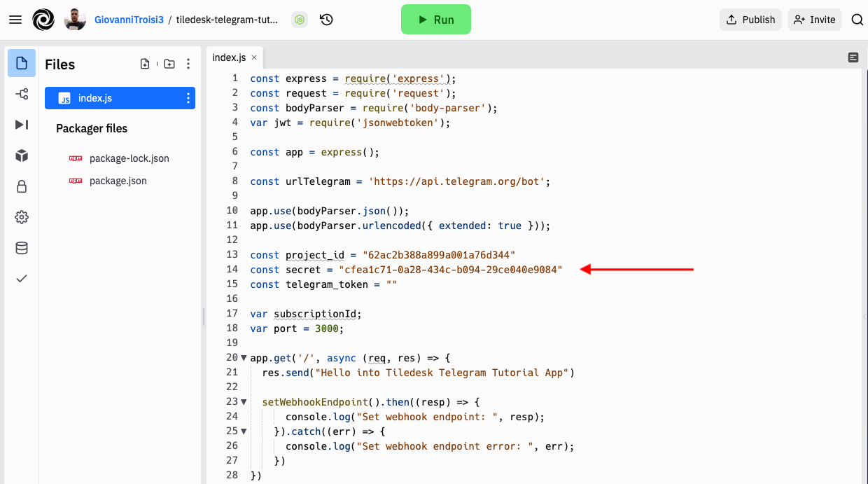Screen dimensions: 868x484
Task: Click the new folder icon
Action: [169, 64]
